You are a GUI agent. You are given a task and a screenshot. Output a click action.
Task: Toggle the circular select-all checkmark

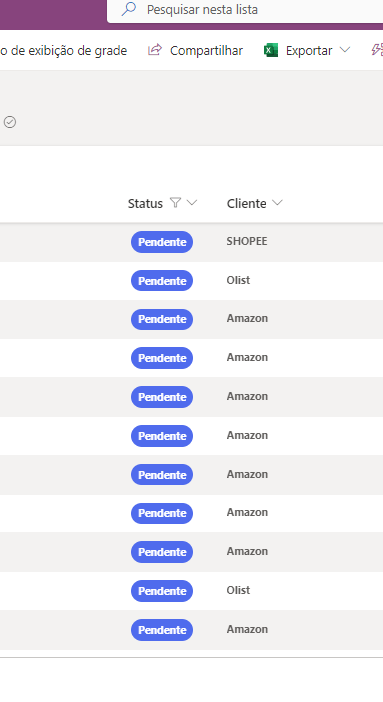point(10,122)
